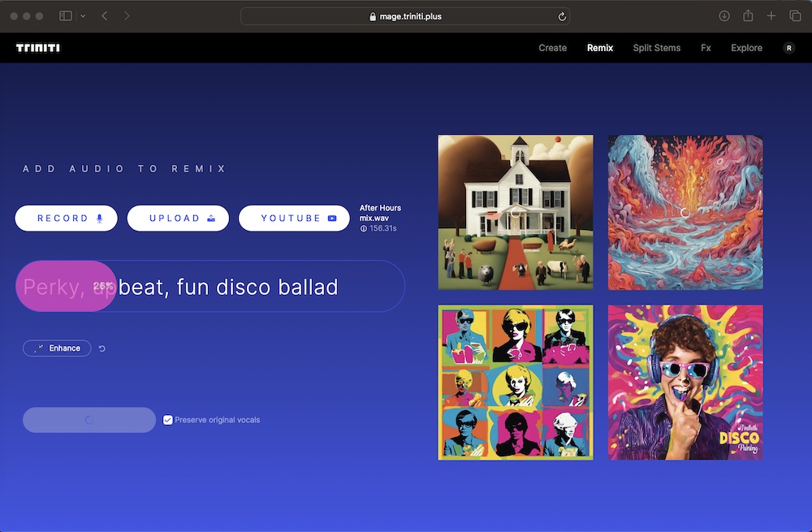Image resolution: width=812 pixels, height=532 pixels.
Task: Click the reload icon in the address bar
Action: tap(561, 15)
